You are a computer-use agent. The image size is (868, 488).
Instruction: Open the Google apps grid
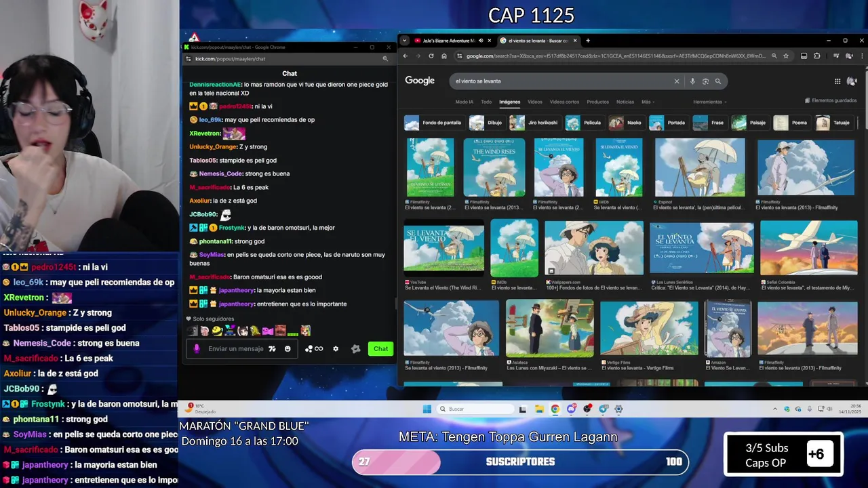pyautogui.click(x=837, y=81)
